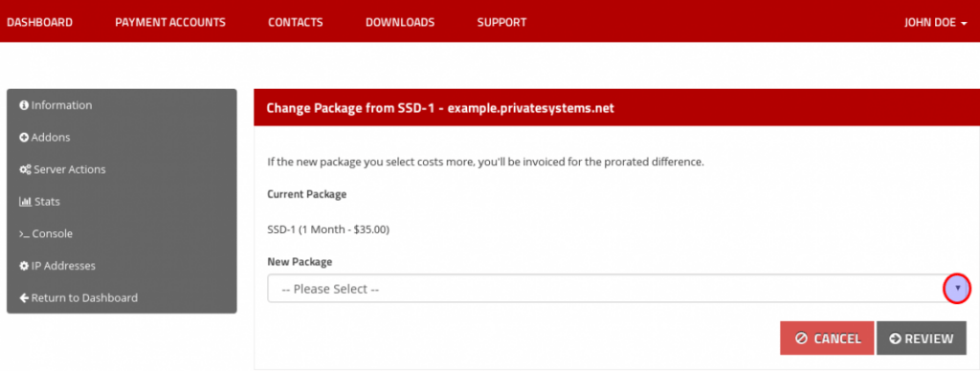The image size is (980, 371).
Task: Open the John Doe account menu
Action: (936, 23)
